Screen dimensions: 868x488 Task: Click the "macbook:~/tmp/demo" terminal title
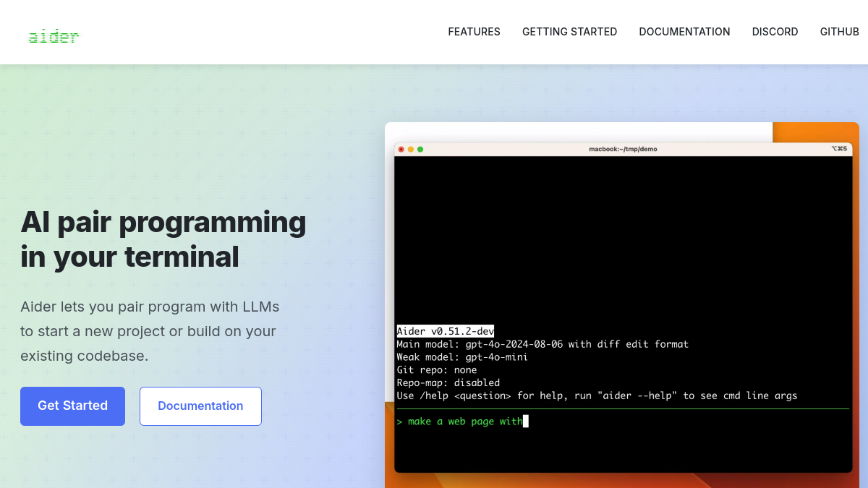tap(623, 149)
